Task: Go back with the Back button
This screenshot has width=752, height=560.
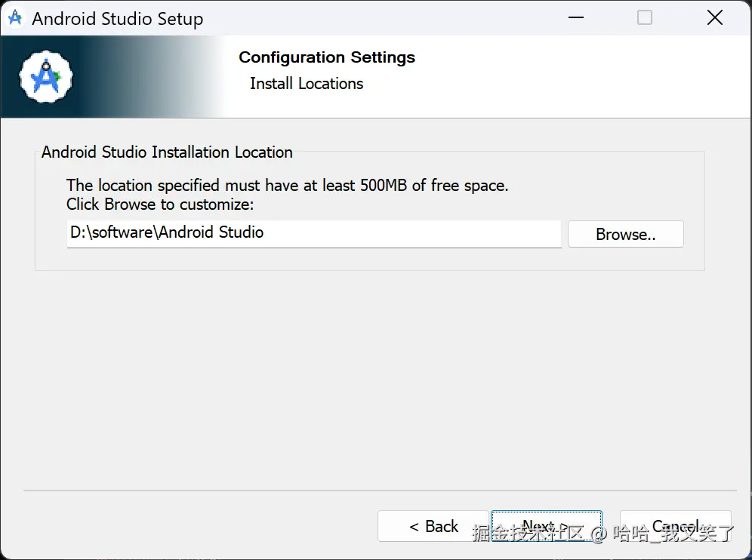Action: click(433, 526)
